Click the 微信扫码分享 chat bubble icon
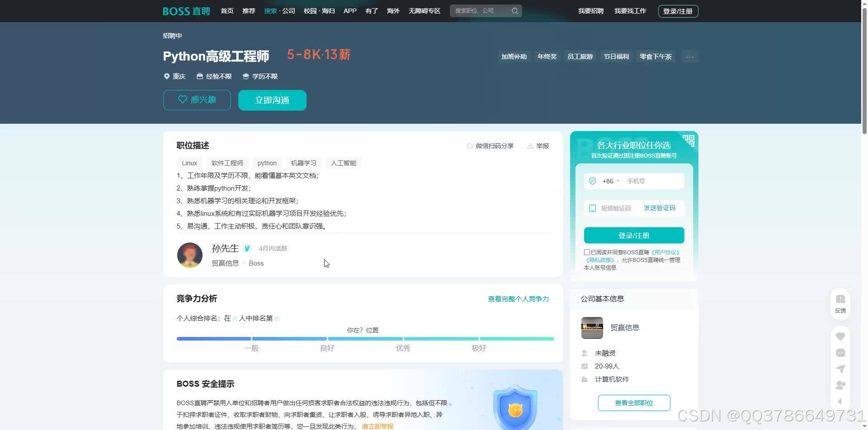 point(469,146)
